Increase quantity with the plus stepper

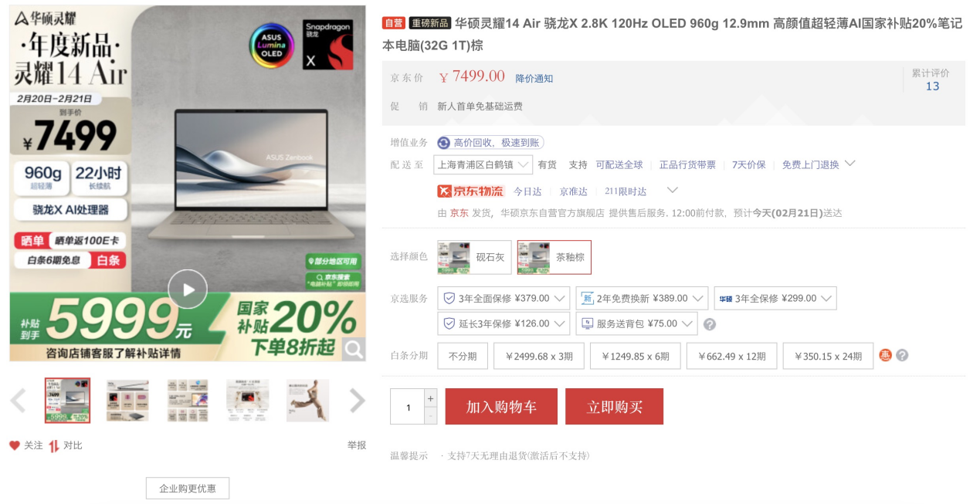pyautogui.click(x=431, y=398)
